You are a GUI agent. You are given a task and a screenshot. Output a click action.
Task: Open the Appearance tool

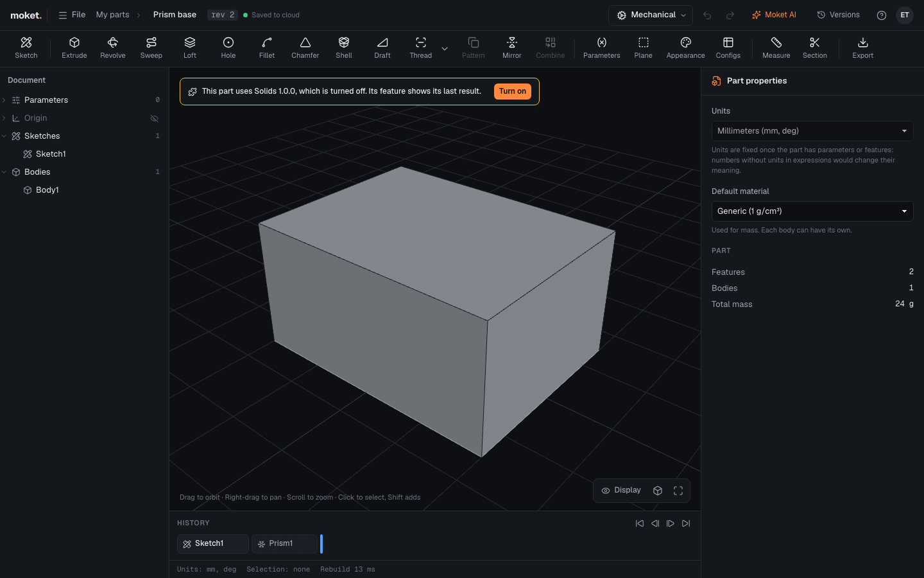(686, 48)
